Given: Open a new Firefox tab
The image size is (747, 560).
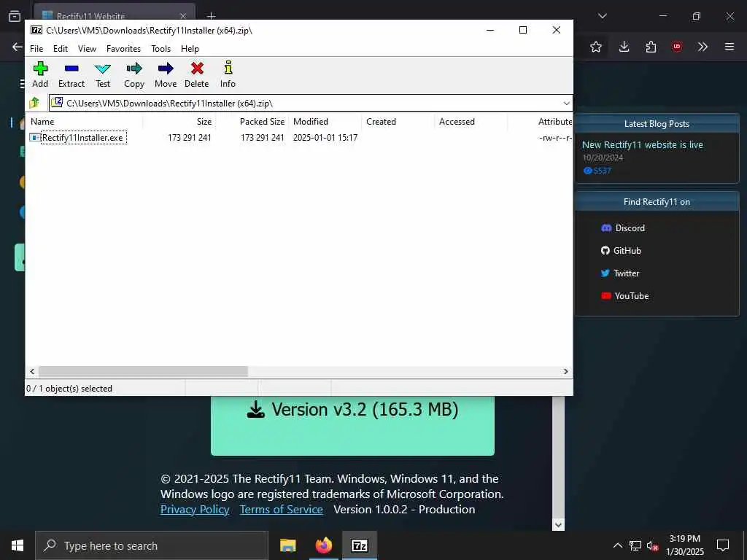Looking at the screenshot, I should point(211,16).
